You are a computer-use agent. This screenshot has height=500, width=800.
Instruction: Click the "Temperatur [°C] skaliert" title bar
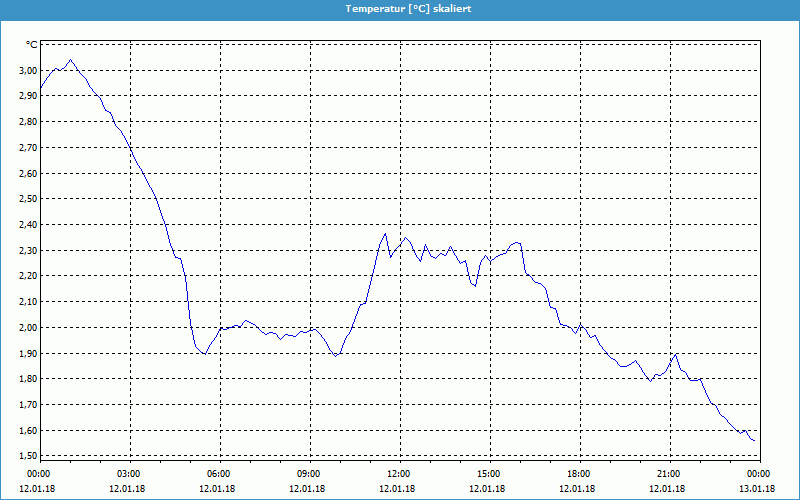pos(400,8)
